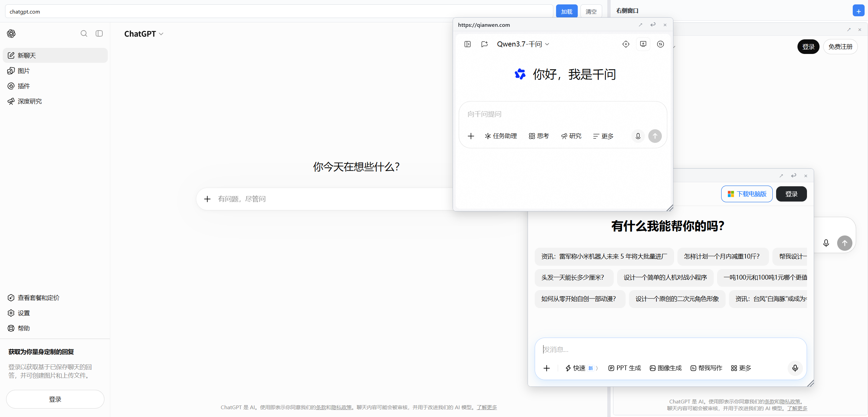868x417 pixels.
Task: Open 深度研究 in the sidebar
Action: [x=55, y=101]
